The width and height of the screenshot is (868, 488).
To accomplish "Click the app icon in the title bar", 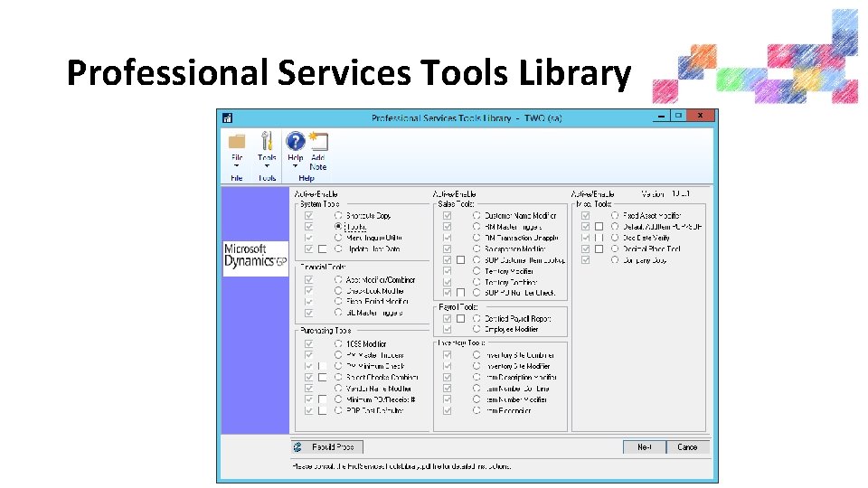I will point(227,117).
